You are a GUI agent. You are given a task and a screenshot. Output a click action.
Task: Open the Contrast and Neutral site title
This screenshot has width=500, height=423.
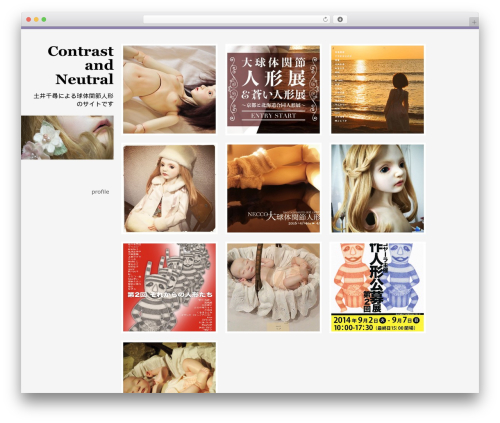[81, 65]
